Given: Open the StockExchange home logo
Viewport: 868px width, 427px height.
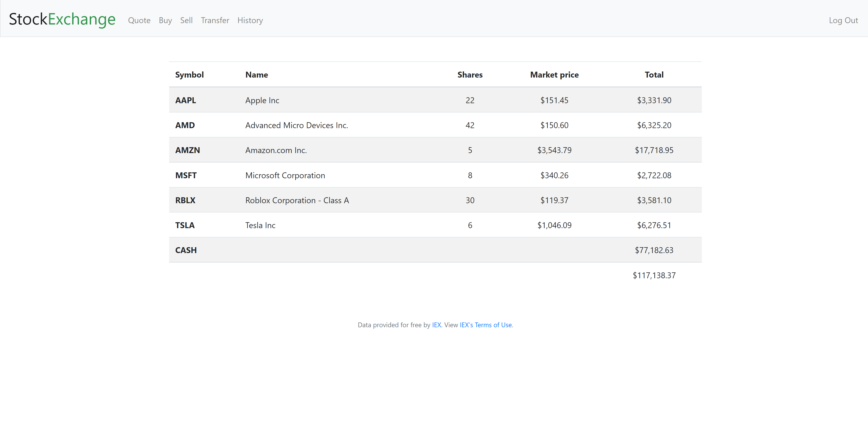Looking at the screenshot, I should point(62,19).
